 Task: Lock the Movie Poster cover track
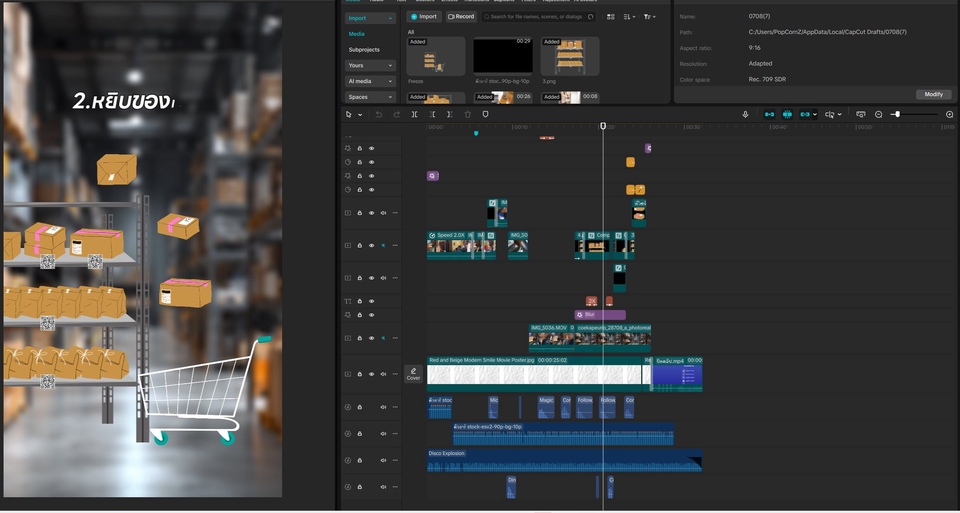click(360, 374)
